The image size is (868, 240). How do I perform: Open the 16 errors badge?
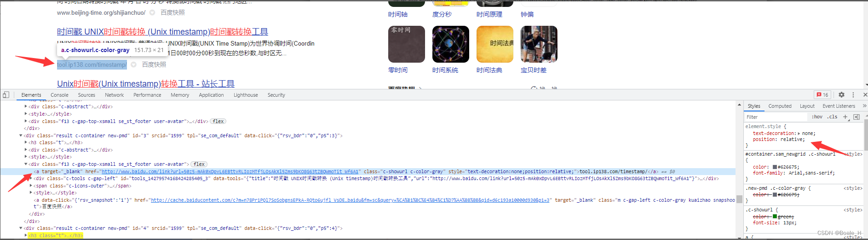click(822, 95)
